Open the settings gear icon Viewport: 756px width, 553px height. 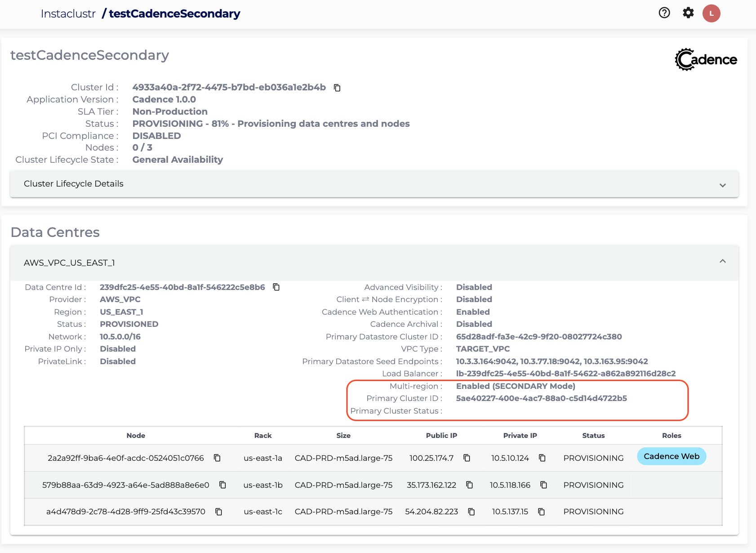[688, 13]
